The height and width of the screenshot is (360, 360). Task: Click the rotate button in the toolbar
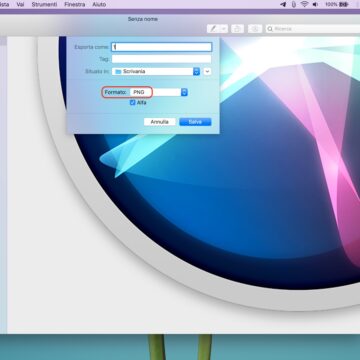237,29
